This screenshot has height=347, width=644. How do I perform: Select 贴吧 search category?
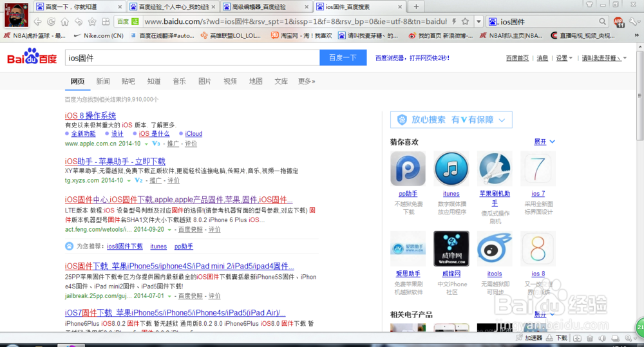pos(128,81)
